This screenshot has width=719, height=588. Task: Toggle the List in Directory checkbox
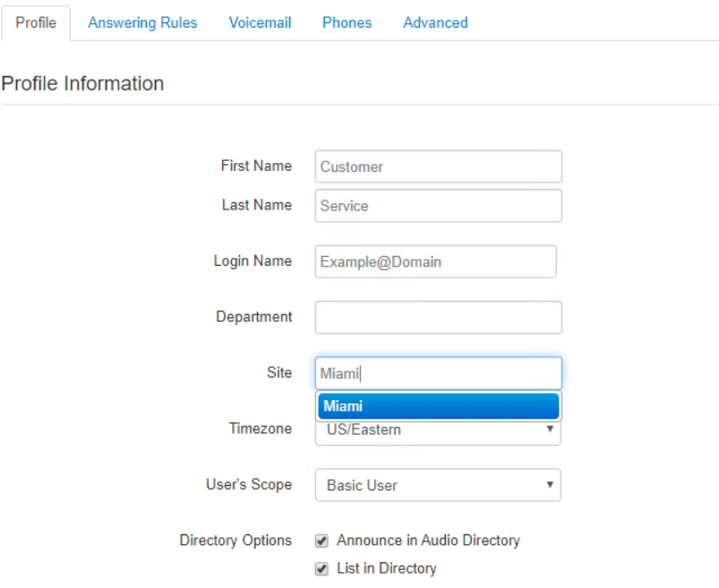click(x=322, y=569)
